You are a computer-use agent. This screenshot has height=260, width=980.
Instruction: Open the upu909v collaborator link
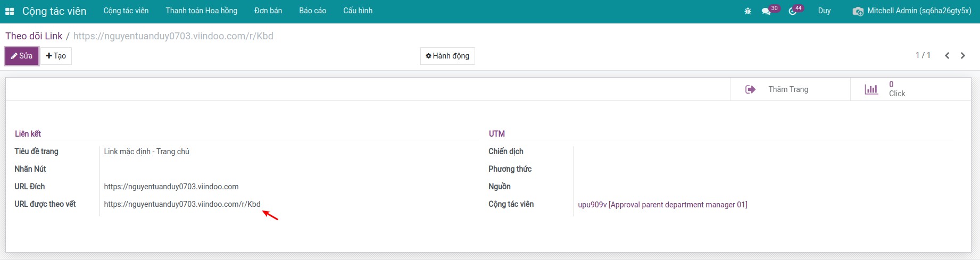pyautogui.click(x=662, y=205)
